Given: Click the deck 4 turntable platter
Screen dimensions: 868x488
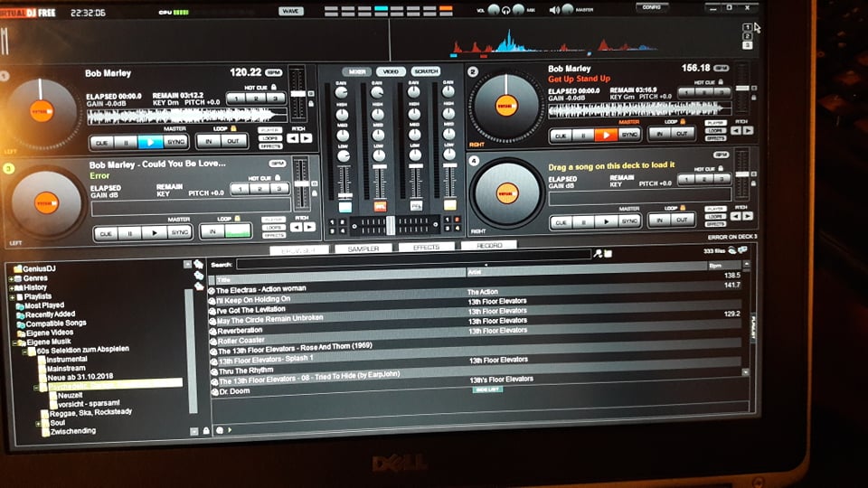Looking at the screenshot, I should tap(506, 193).
